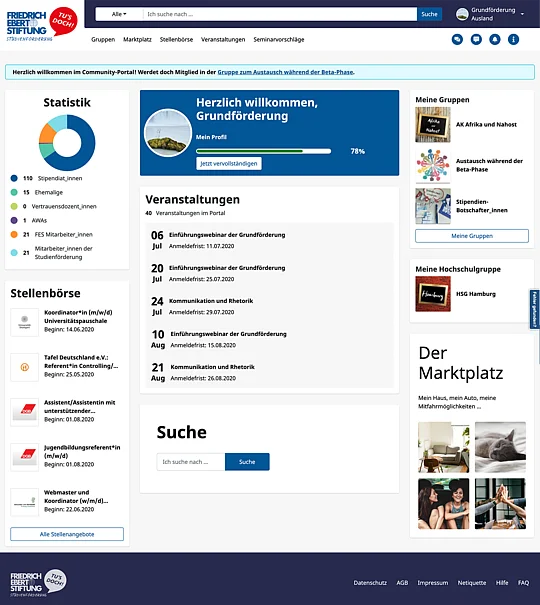The width and height of the screenshot is (540, 605).
Task: Open the Netiquette footer link
Action: [472, 583]
